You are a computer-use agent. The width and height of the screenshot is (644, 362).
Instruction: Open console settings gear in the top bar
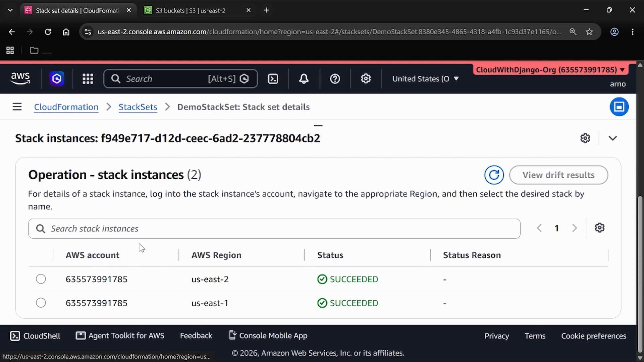click(x=366, y=79)
